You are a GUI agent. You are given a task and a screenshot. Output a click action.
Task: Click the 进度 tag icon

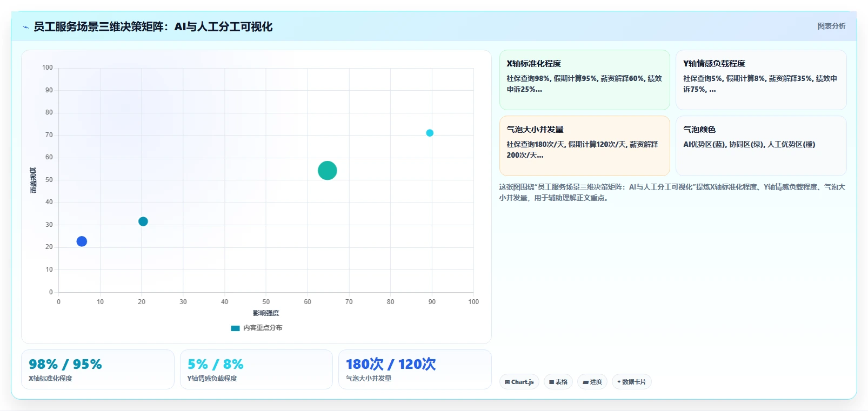point(585,382)
